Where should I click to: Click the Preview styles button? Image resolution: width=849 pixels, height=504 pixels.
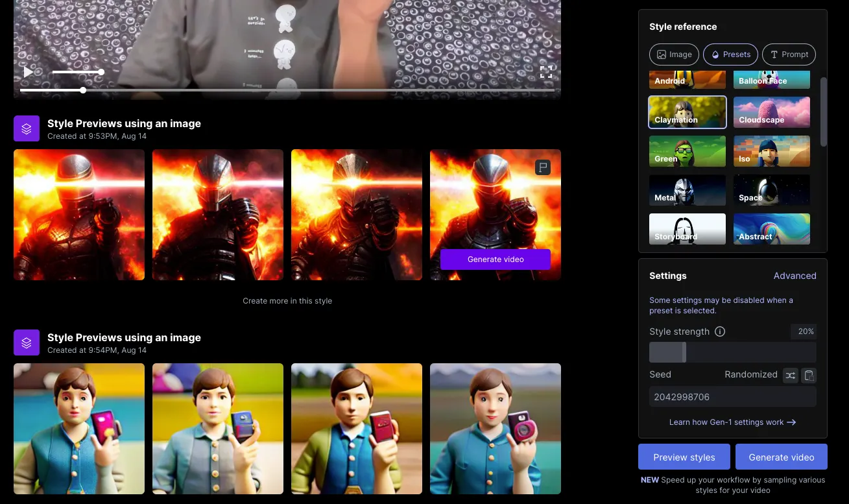coord(684,457)
